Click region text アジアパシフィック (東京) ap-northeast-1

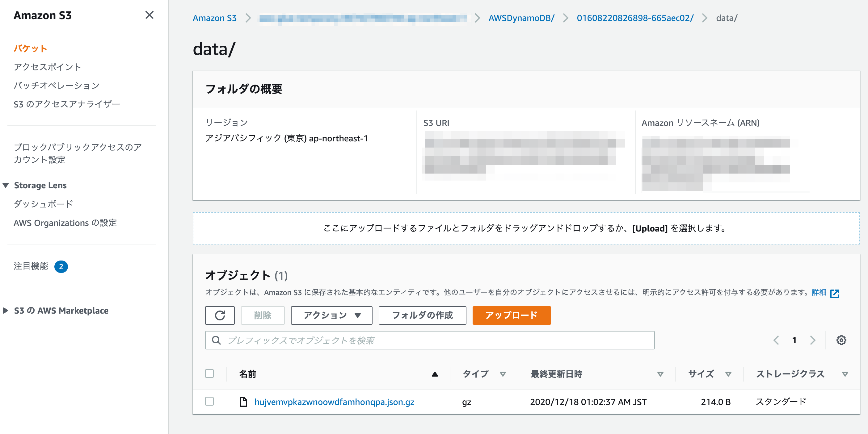pos(286,138)
